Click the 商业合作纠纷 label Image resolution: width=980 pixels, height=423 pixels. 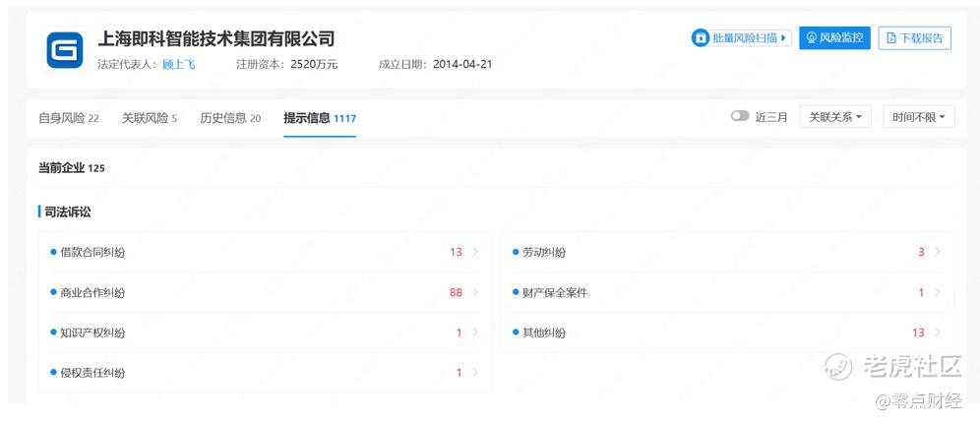coord(92,292)
